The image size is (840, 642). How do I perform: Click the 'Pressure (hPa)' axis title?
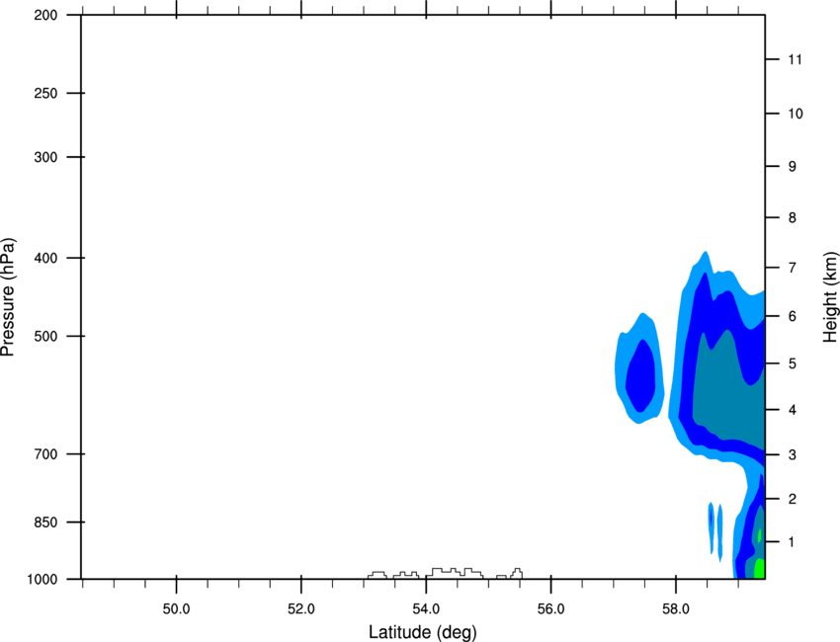(x=8, y=297)
